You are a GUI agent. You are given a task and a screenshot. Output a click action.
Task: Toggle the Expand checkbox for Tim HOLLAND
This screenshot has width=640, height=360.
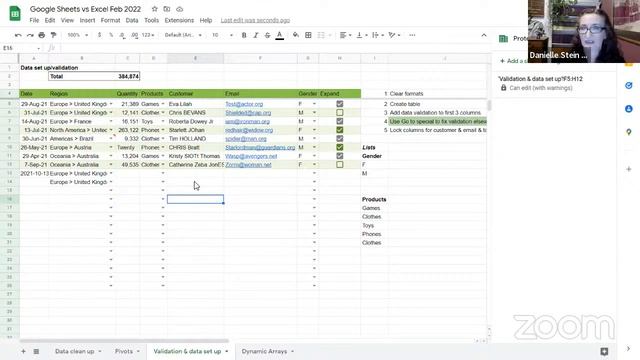(x=340, y=139)
